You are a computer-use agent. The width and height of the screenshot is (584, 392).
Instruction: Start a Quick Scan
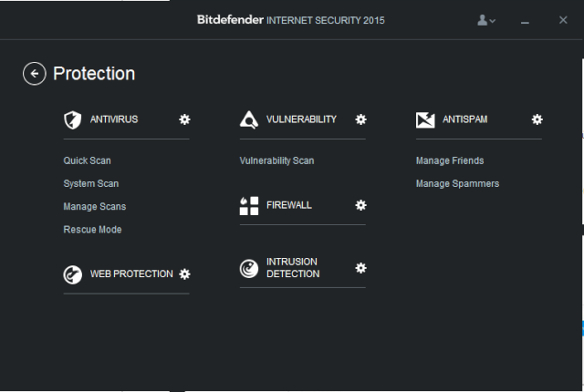point(88,160)
